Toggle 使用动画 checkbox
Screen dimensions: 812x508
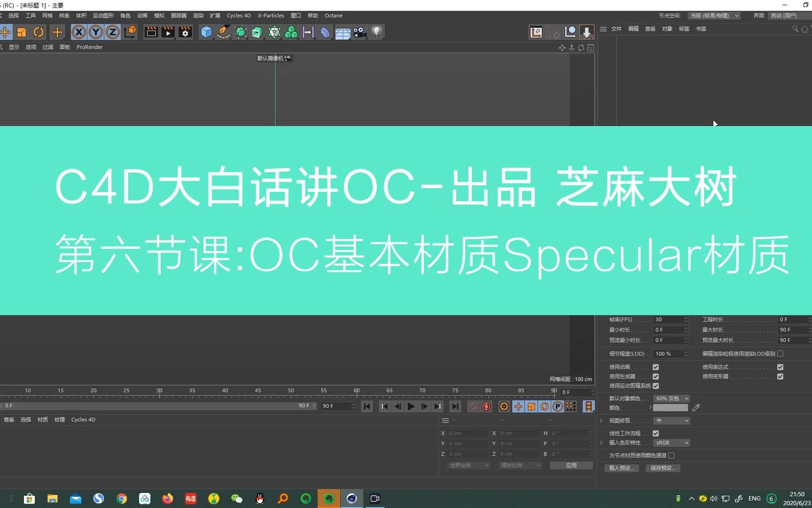[656, 367]
